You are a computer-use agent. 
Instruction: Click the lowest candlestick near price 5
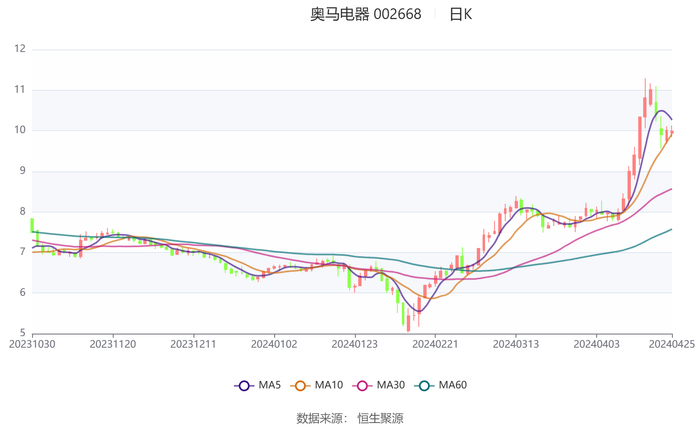point(408,319)
